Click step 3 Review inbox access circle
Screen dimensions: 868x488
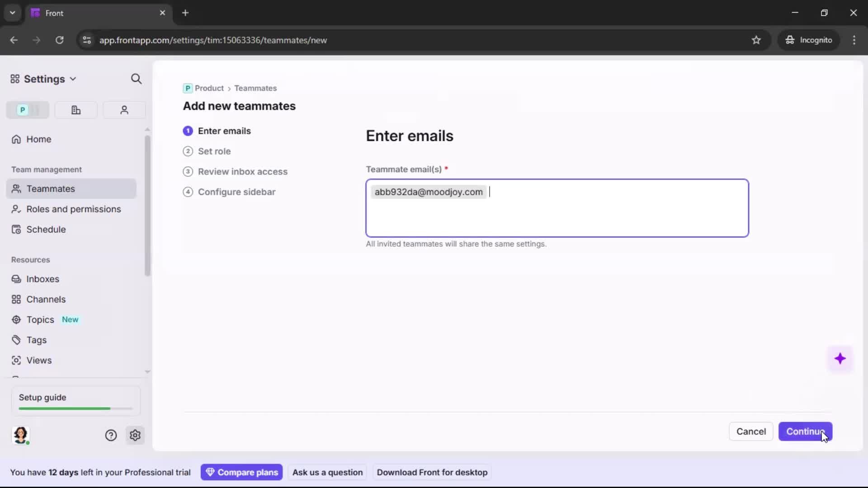click(x=188, y=172)
